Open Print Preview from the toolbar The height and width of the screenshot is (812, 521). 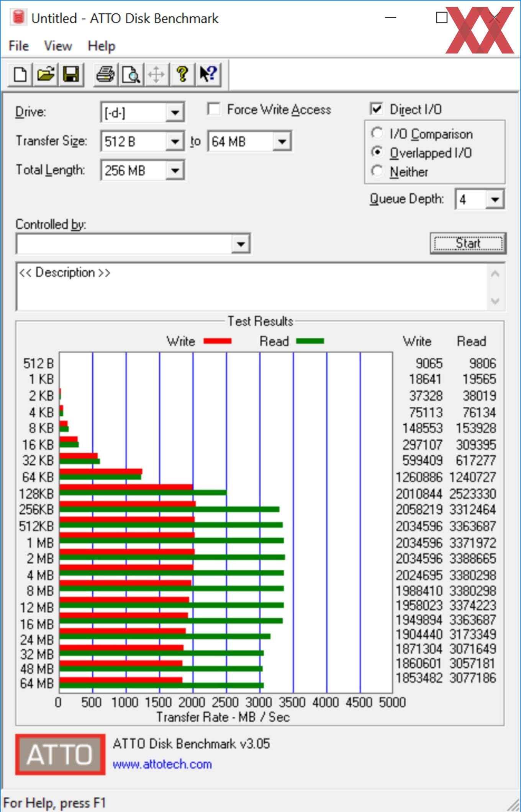coord(131,74)
